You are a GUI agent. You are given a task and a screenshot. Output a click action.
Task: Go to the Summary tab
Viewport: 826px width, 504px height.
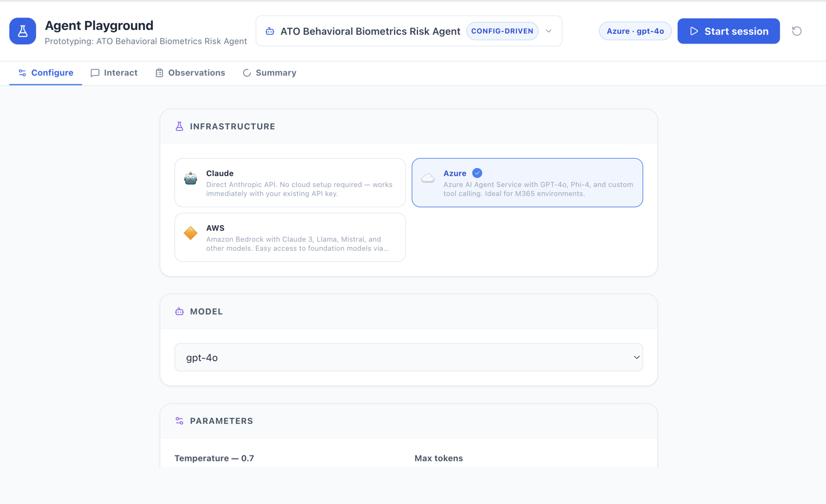269,73
